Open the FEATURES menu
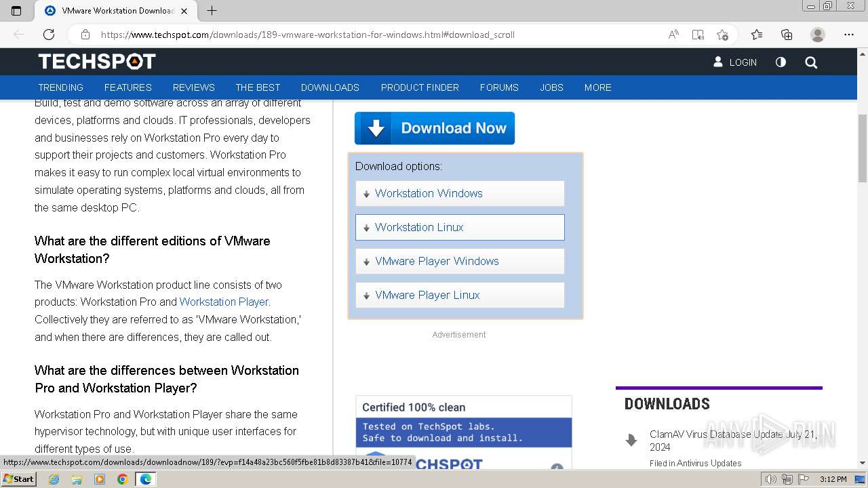Image resolution: width=868 pixels, height=488 pixels. [x=128, y=87]
